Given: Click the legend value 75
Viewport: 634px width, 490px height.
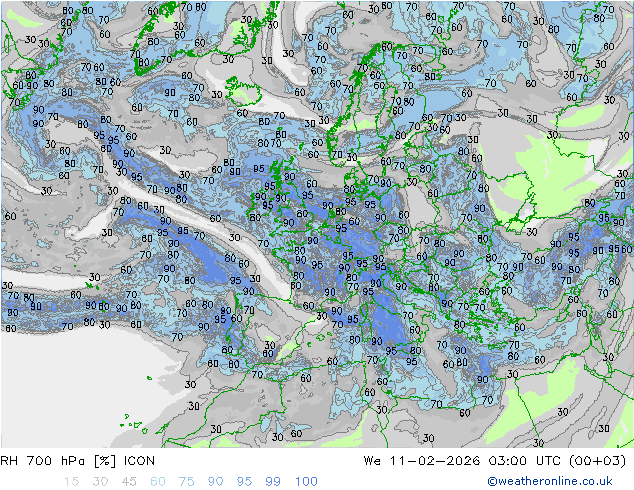Looking at the screenshot, I should click(186, 482).
